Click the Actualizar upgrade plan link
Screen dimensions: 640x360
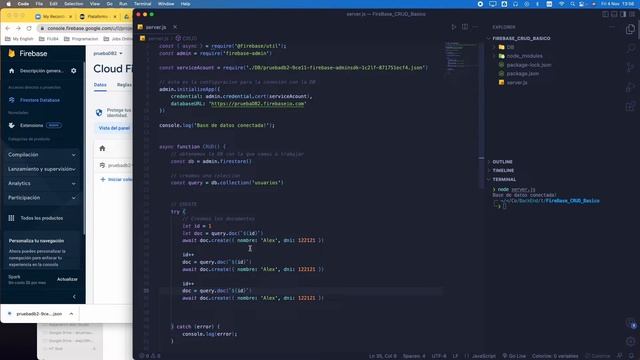(x=67, y=279)
